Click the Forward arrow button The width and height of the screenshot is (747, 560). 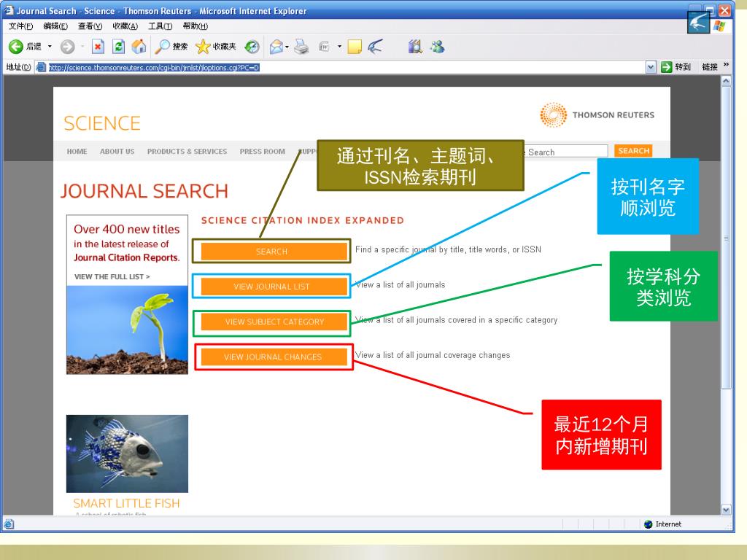(68, 46)
